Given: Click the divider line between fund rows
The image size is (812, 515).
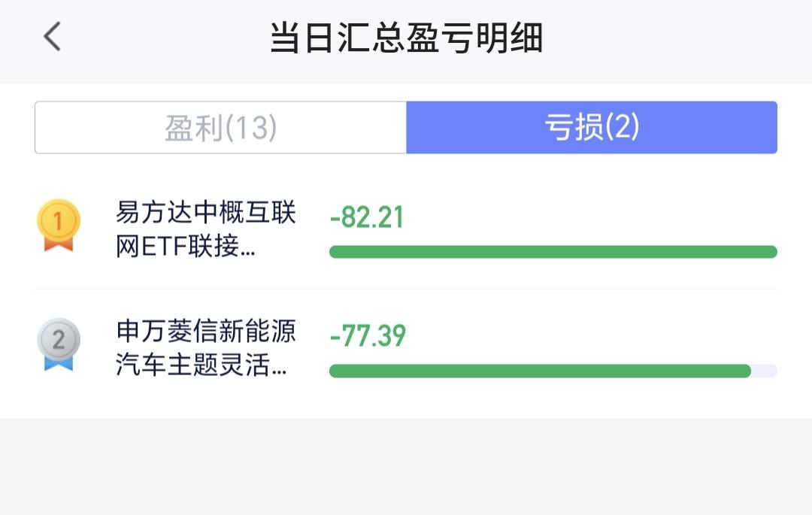Looking at the screenshot, I should click(x=406, y=289).
